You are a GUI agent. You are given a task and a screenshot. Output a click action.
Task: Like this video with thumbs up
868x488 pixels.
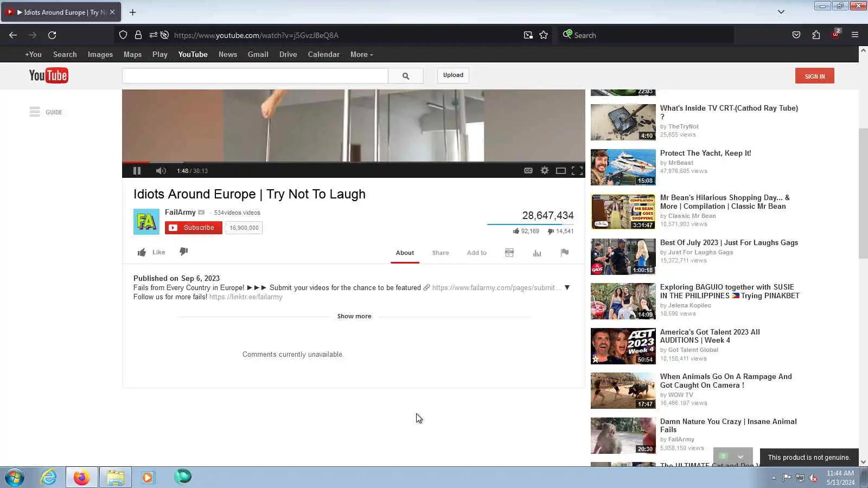click(151, 252)
